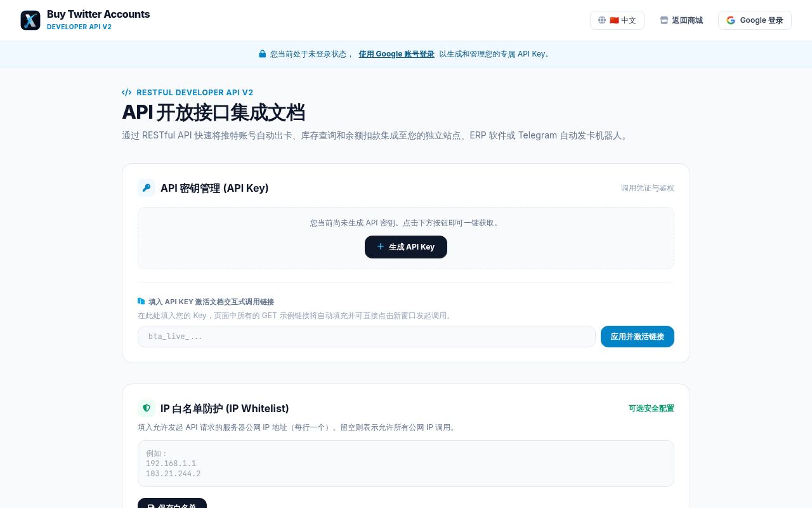
Task: Open the 使用 Google 账号登录 link
Action: coord(396,54)
